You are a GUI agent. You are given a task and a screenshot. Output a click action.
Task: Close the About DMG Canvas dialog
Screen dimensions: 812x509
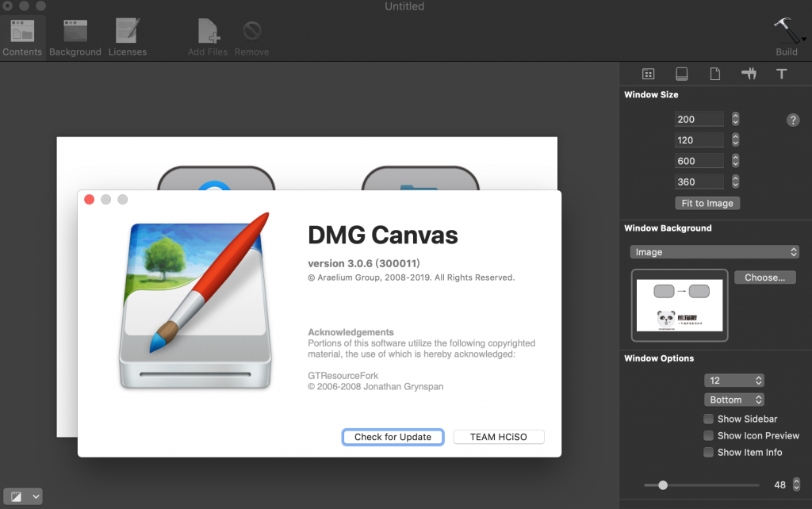[89, 200]
